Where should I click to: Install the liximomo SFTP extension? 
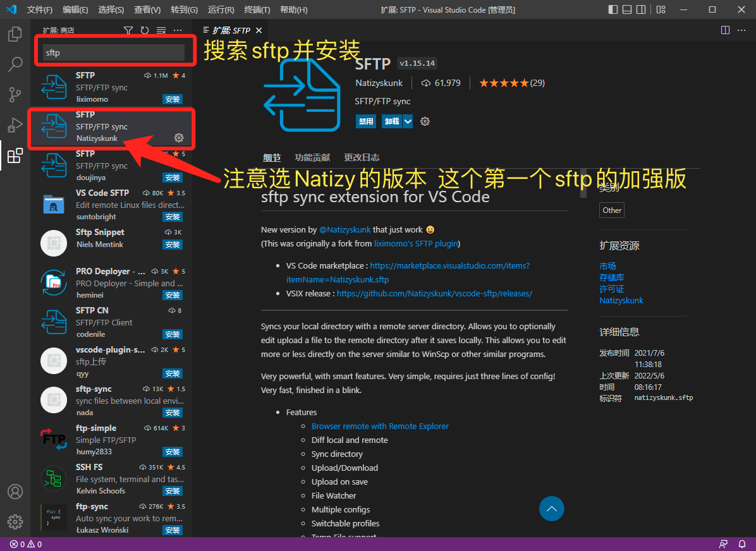[x=173, y=99]
